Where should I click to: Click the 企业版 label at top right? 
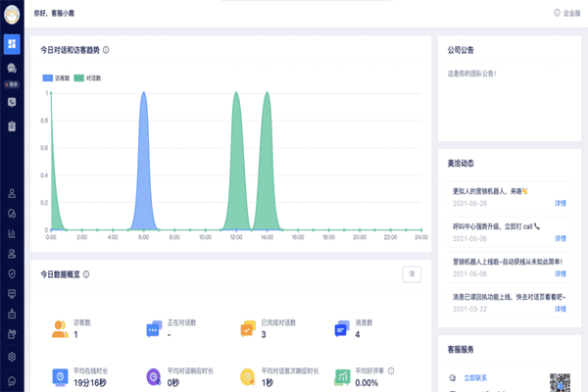(572, 13)
